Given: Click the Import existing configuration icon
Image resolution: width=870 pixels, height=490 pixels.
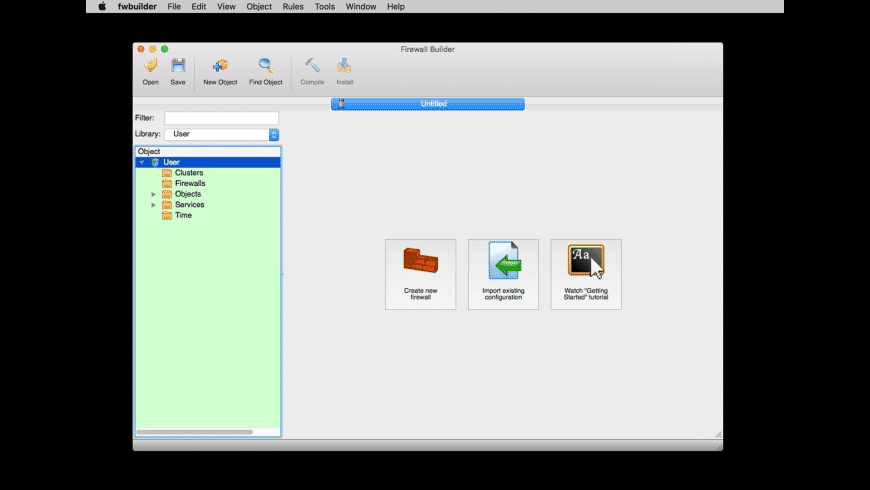Looking at the screenshot, I should point(503,260).
